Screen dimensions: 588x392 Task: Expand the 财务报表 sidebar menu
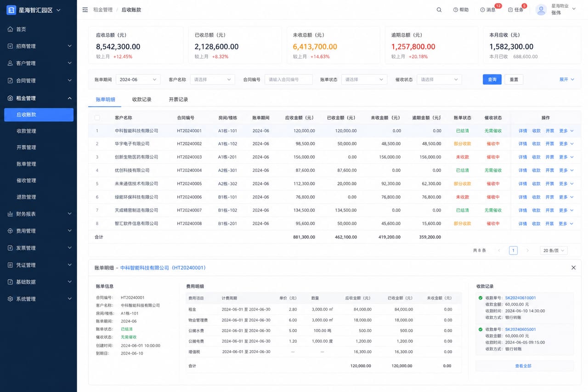tap(39, 214)
